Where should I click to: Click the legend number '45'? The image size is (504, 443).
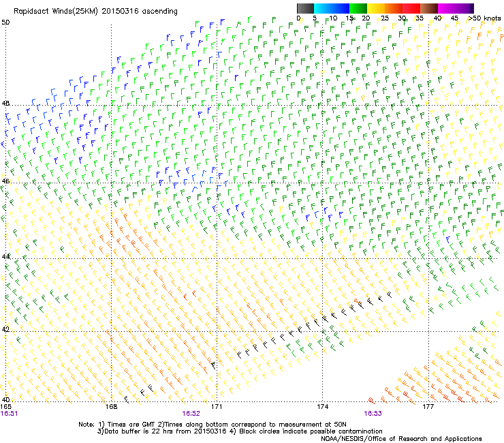pos(454,18)
